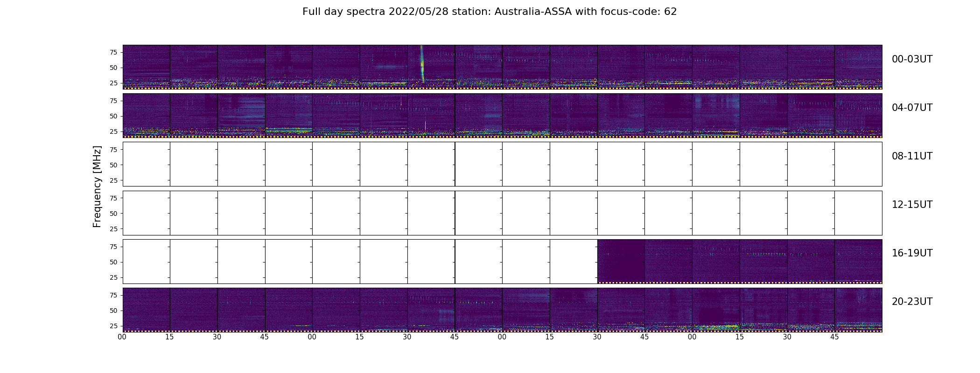Click the '25' tick of the 12-15UT row
The width and height of the screenshot is (980, 373).
point(113,229)
